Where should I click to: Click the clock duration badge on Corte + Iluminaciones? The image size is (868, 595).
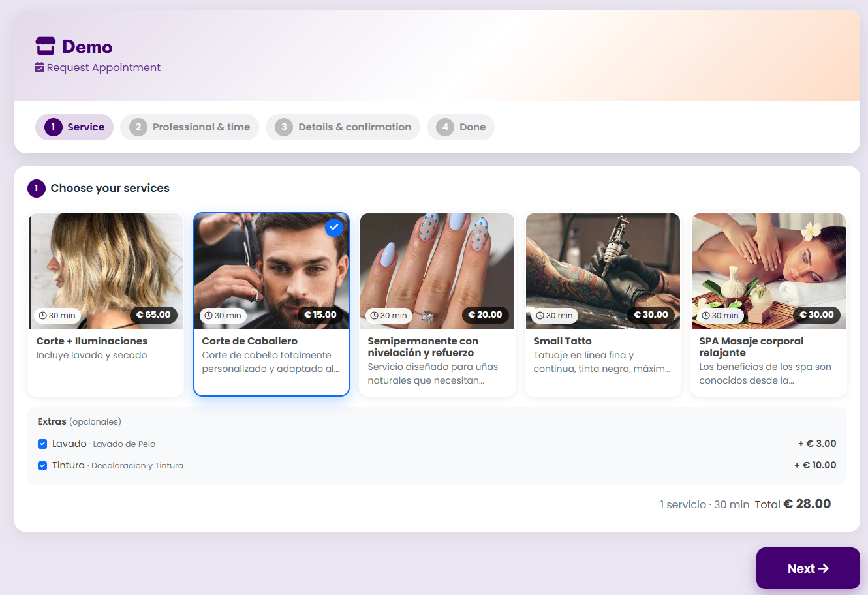57,316
